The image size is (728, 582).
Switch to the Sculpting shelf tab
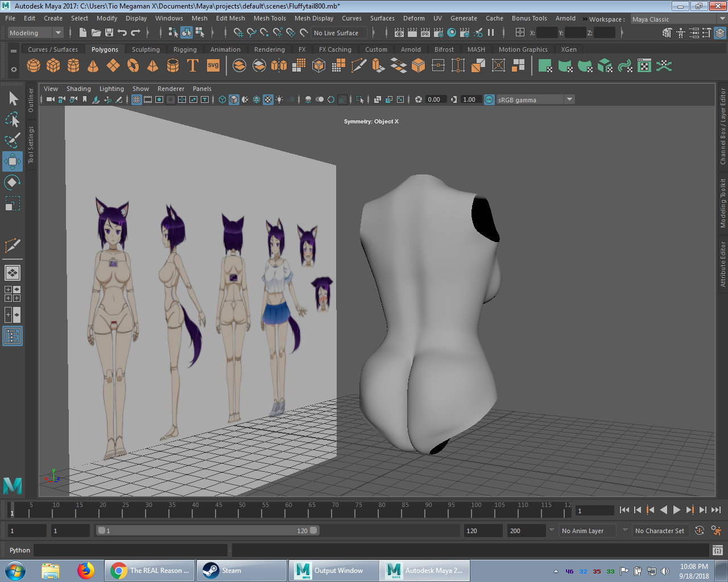146,49
